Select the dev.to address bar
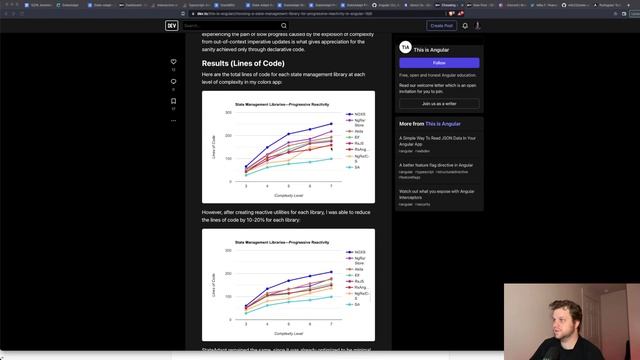Image resolution: width=640 pixels, height=360 pixels. tap(318, 13)
